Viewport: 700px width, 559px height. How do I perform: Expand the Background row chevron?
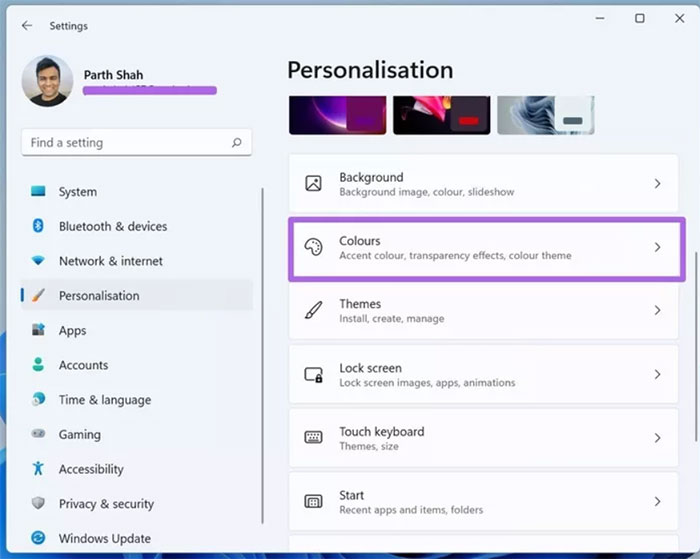[657, 184]
